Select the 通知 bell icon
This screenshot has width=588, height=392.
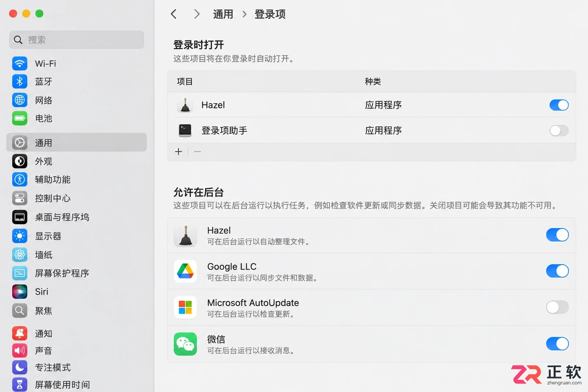point(20,333)
